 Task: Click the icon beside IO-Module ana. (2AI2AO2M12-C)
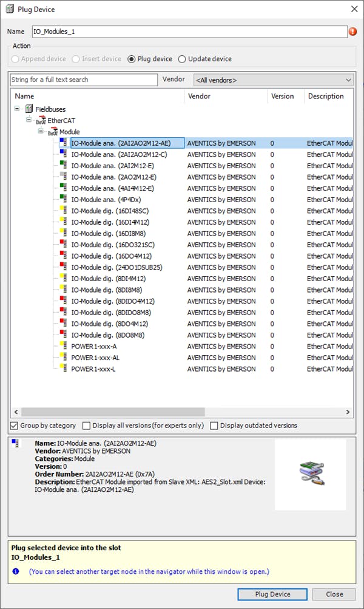click(x=63, y=154)
